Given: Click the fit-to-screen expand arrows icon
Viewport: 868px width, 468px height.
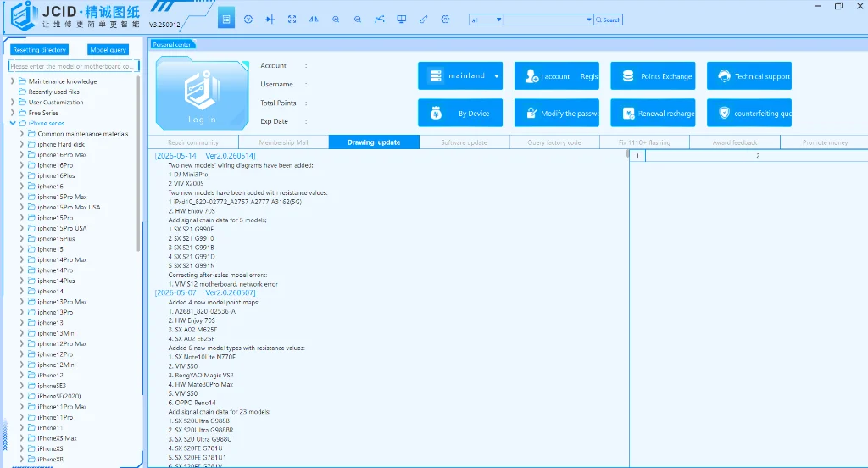Looking at the screenshot, I should tap(292, 19).
